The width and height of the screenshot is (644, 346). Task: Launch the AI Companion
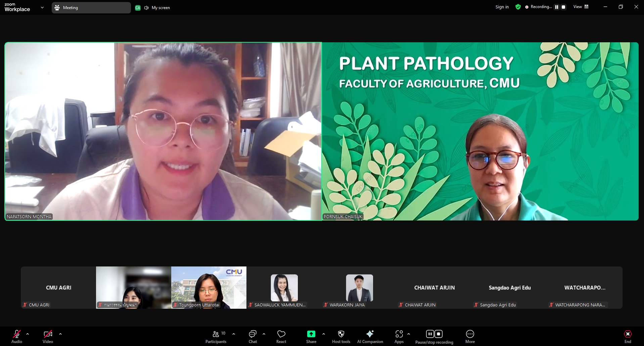[370, 337]
